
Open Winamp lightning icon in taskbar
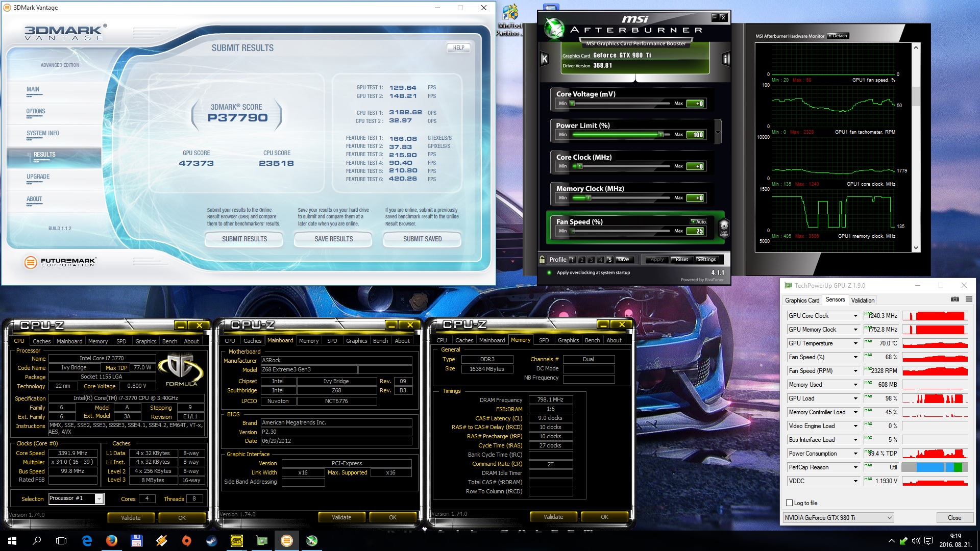pyautogui.click(x=161, y=540)
